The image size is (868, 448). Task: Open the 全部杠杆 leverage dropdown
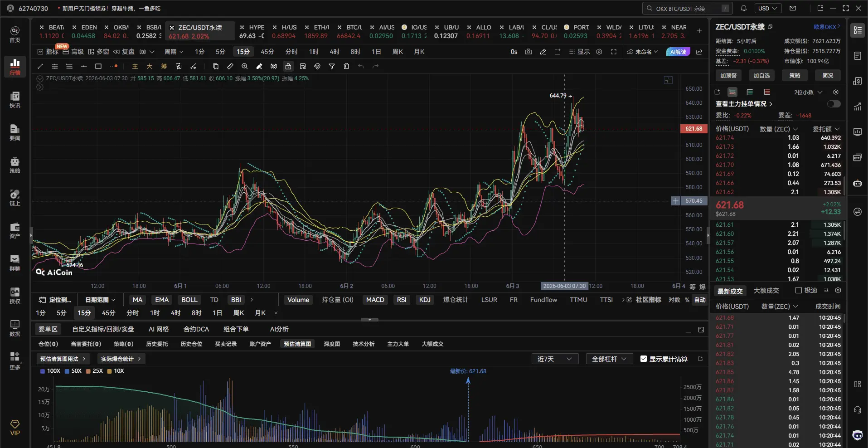click(609, 359)
